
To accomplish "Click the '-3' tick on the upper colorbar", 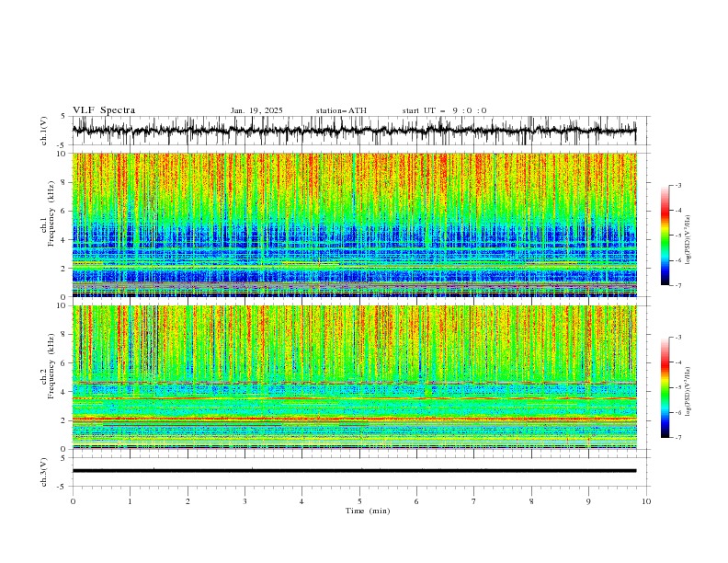I will point(677,185).
